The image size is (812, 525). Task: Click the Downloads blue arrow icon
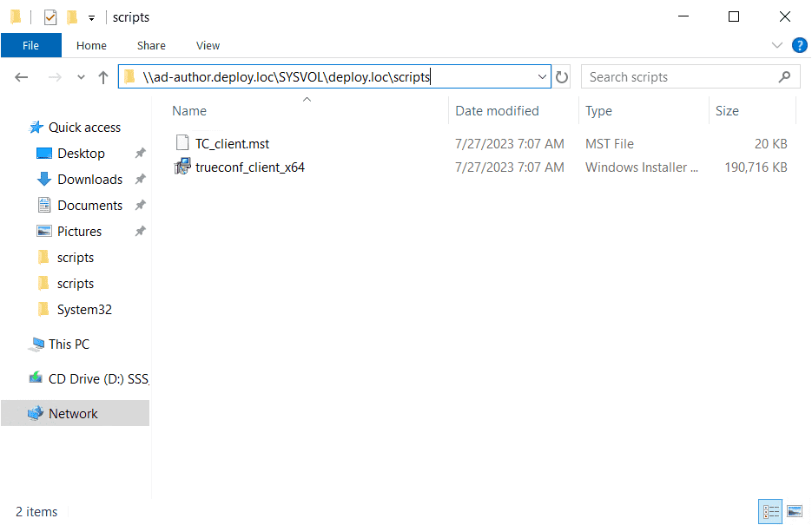click(x=44, y=179)
